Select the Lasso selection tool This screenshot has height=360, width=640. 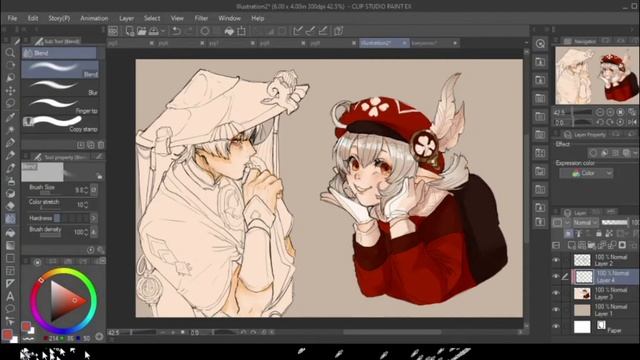(x=10, y=103)
